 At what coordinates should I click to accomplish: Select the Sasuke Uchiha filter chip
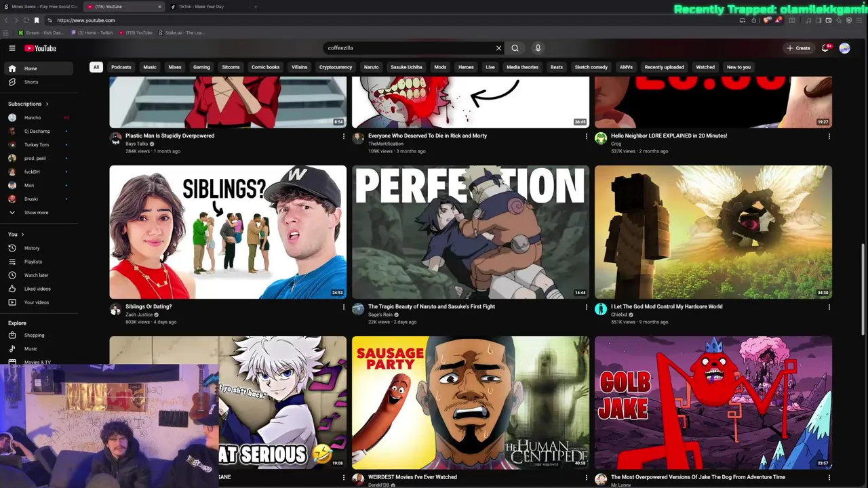[x=406, y=67]
